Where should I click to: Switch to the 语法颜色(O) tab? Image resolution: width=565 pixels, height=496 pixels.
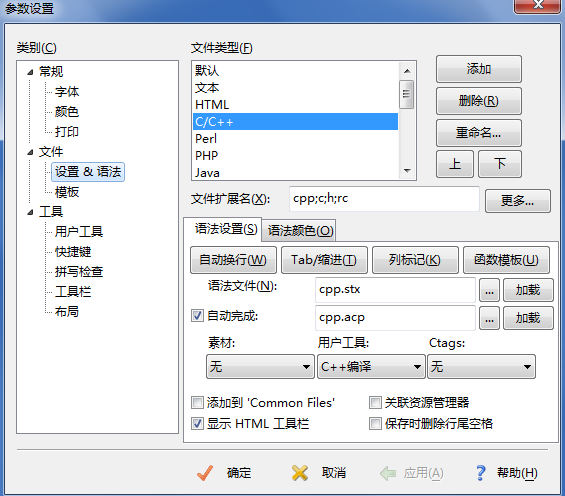pyautogui.click(x=300, y=231)
